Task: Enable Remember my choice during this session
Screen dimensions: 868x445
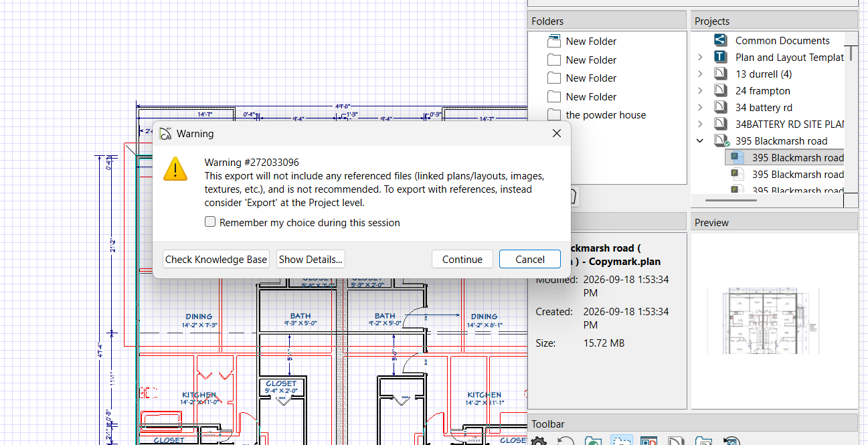Action: point(210,221)
